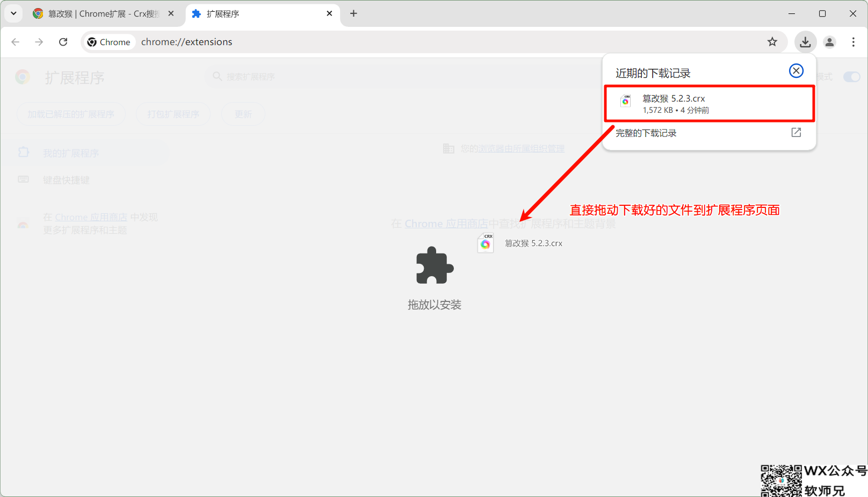Open downloaded file 篡改猴 5.2.3.crx

point(709,104)
